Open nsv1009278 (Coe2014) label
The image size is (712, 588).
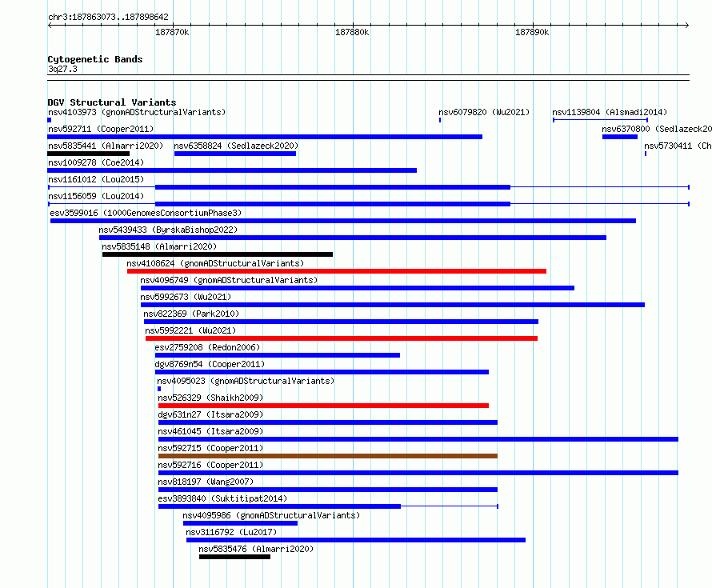pos(96,162)
